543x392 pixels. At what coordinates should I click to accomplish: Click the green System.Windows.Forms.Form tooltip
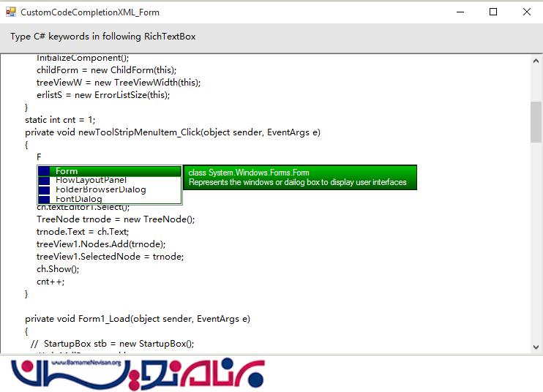pyautogui.click(x=300, y=178)
